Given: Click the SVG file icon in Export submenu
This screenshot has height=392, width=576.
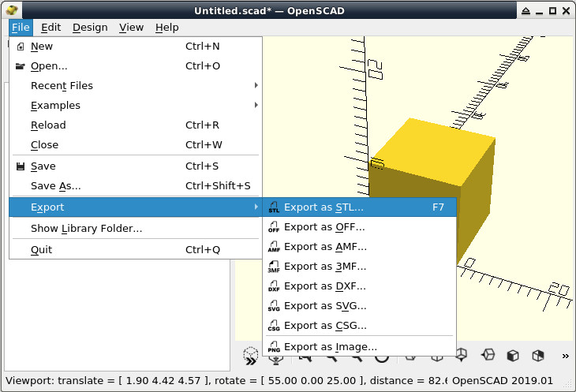Looking at the screenshot, I should (274, 306).
